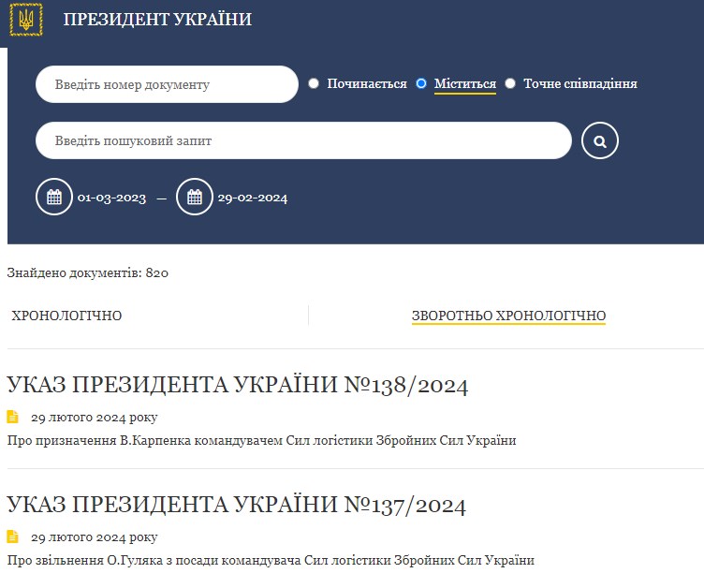Image resolution: width=704 pixels, height=588 pixels.
Task: Click the date under decree №137/2024
Action: (95, 537)
